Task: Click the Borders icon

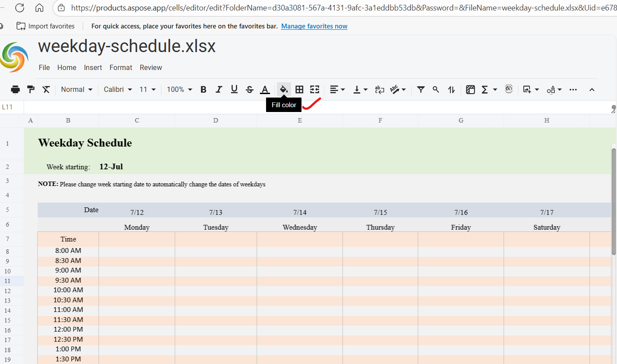Action: [299, 90]
